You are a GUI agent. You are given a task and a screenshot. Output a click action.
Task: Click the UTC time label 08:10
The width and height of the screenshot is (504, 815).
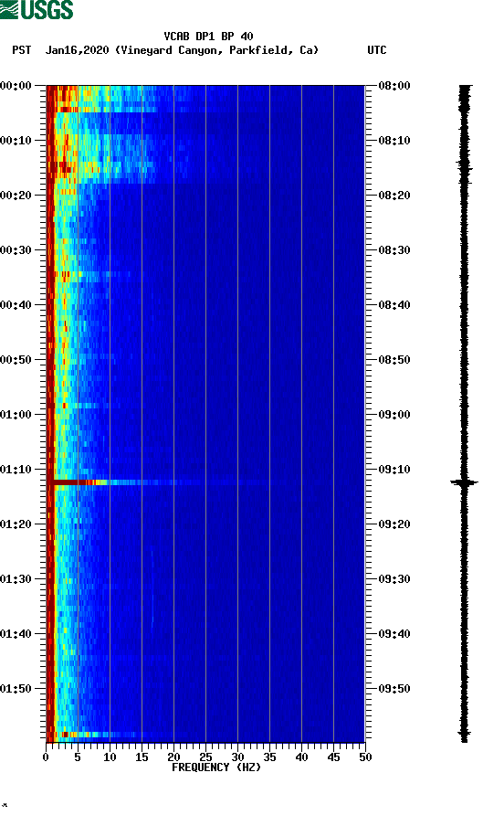pyautogui.click(x=394, y=141)
